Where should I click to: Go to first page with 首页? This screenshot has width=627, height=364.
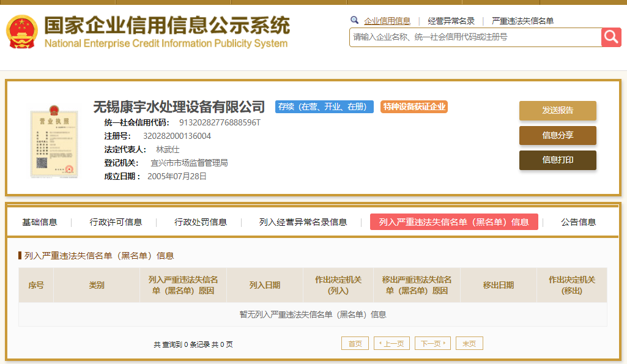pyautogui.click(x=355, y=344)
